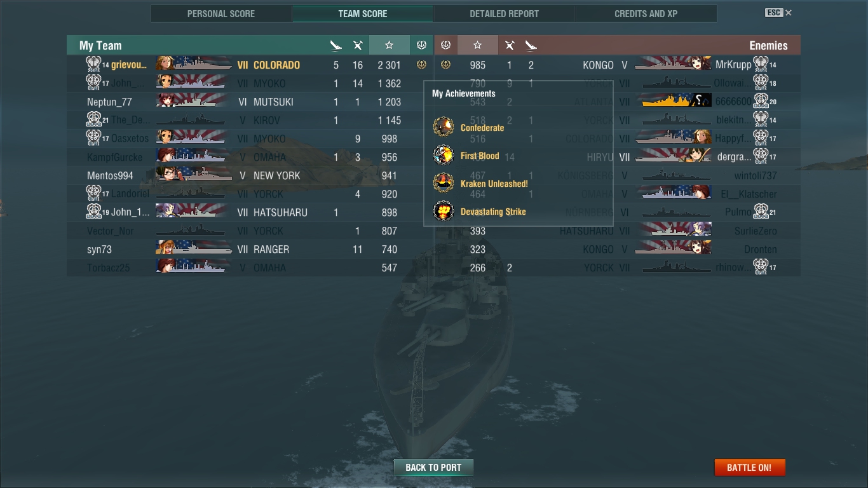Sort My Team by star XP column
This screenshot has width=868, height=488.
[389, 45]
